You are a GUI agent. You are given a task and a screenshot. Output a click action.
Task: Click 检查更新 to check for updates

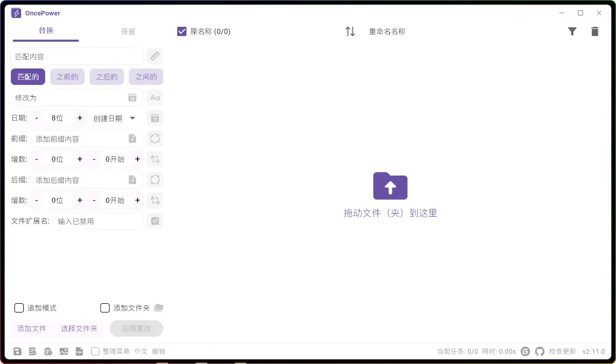[562, 352]
